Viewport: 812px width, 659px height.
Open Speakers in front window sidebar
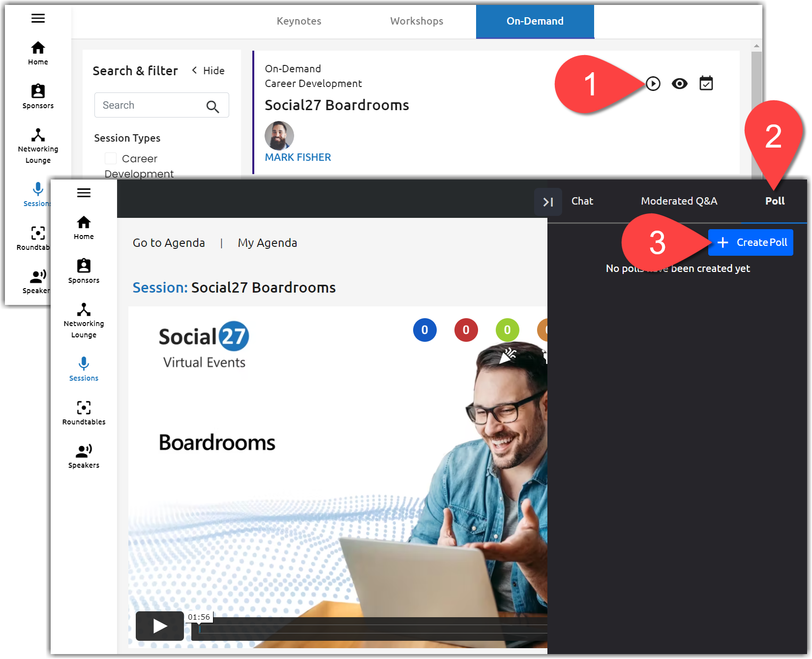click(x=84, y=456)
